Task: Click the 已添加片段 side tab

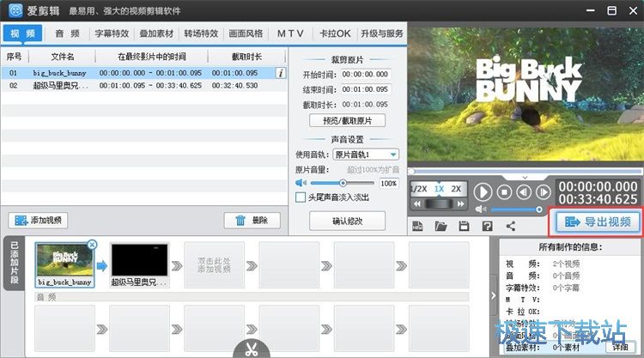Action: [15, 264]
